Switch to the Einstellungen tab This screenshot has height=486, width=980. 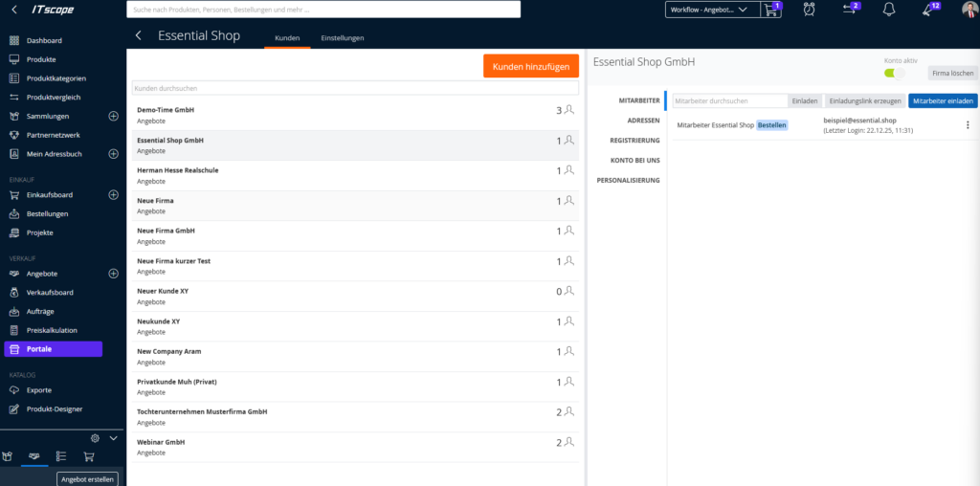pos(342,38)
